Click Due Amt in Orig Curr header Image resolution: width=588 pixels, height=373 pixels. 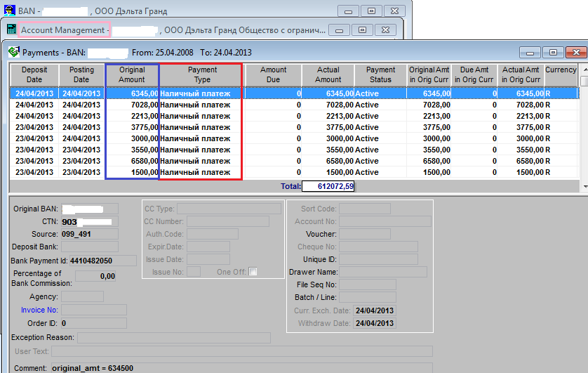tap(474, 74)
